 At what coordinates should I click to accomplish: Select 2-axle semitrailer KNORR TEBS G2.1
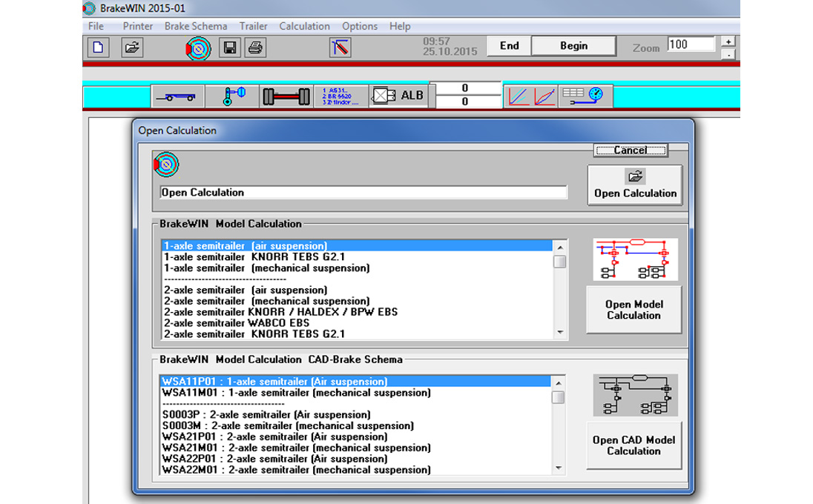click(357, 334)
